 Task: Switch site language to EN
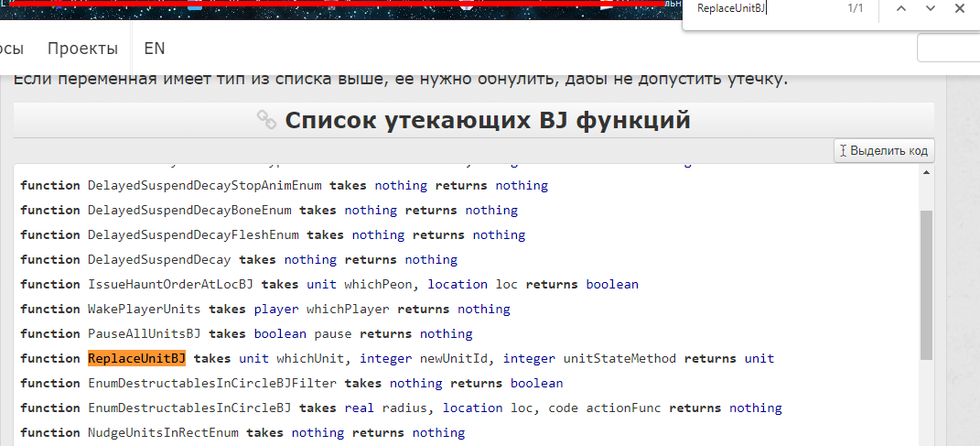tap(155, 49)
